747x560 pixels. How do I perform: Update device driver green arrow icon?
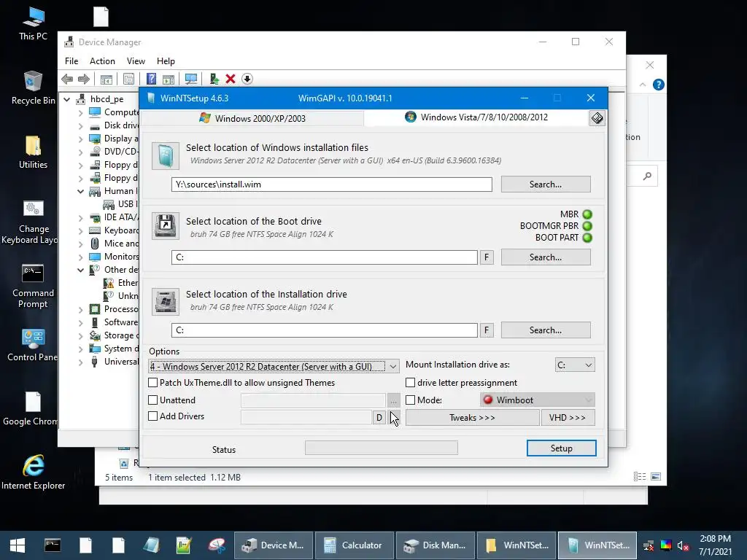click(x=214, y=79)
